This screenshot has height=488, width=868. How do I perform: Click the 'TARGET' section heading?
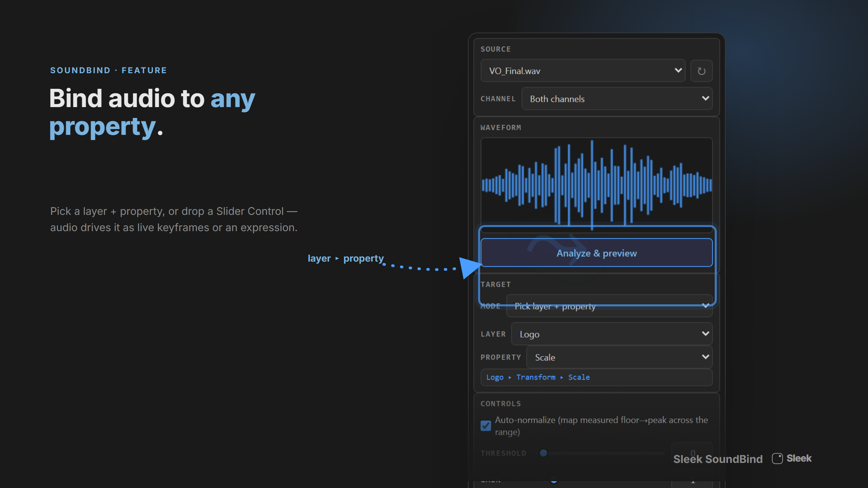click(x=495, y=284)
